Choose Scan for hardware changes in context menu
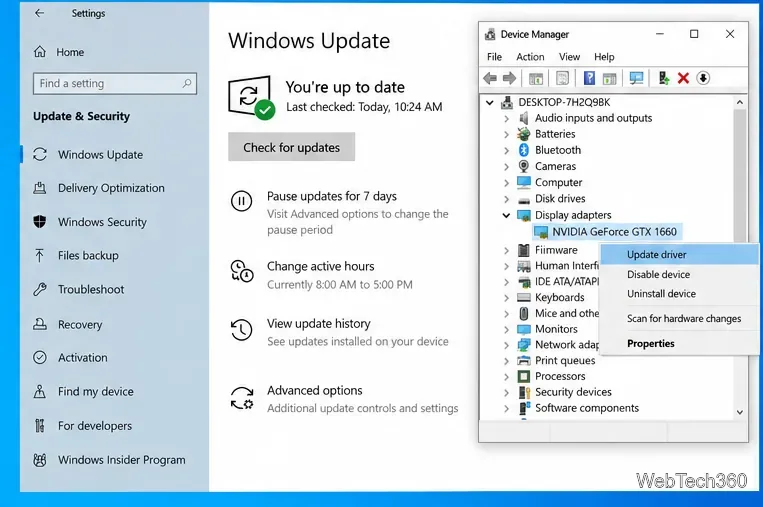The image size is (763, 507). (679, 319)
